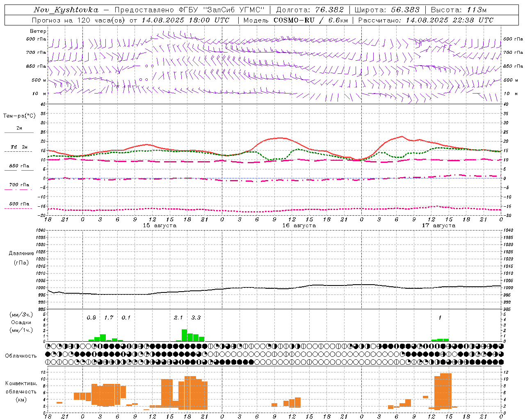
Task: Click the Давление pressure panel label
Action: [x=21, y=253]
